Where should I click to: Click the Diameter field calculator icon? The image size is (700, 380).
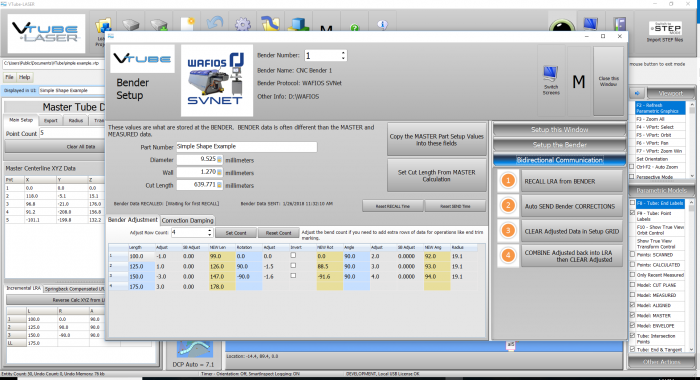(219, 159)
